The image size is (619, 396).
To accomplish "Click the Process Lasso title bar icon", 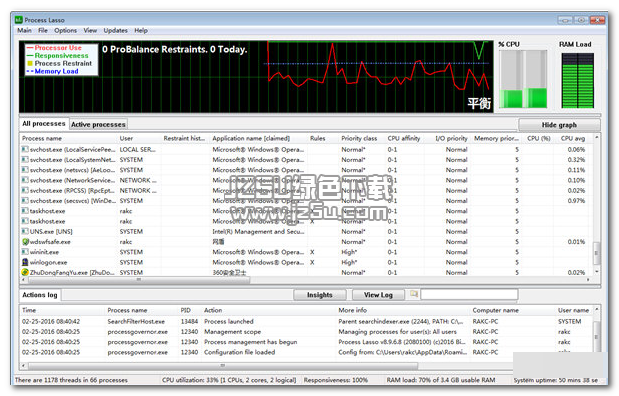I will [x=19, y=20].
